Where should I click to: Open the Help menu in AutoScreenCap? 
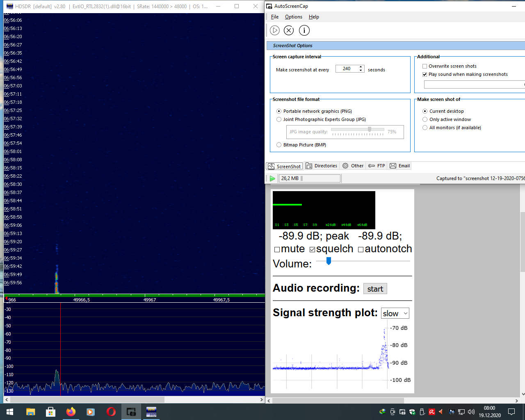coord(314,17)
